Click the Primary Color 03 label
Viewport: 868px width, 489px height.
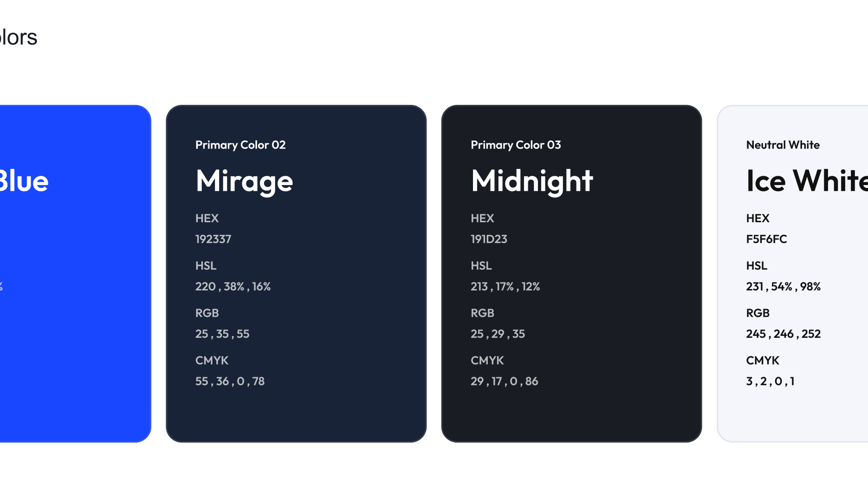(x=516, y=145)
